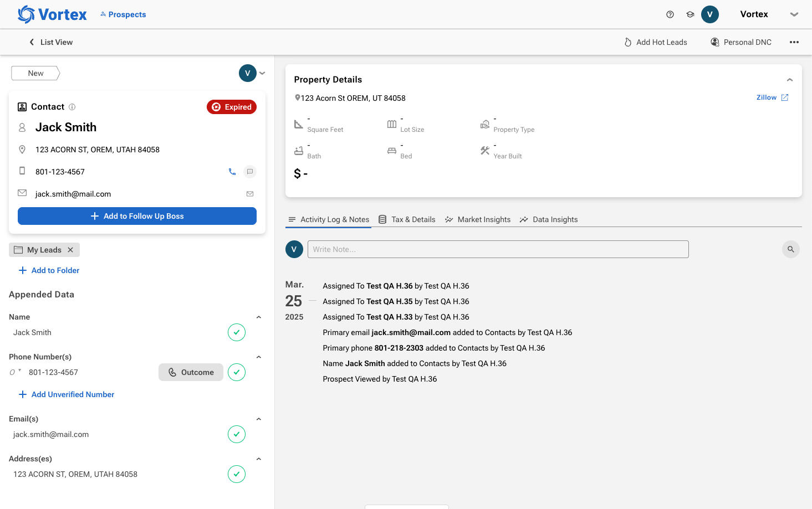This screenshot has width=812, height=509.
Task: Collapse the Address(es) section
Action: 258,459
